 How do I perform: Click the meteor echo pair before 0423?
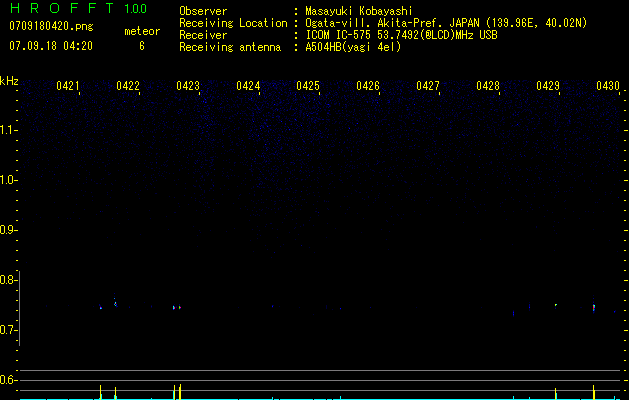coord(177,307)
